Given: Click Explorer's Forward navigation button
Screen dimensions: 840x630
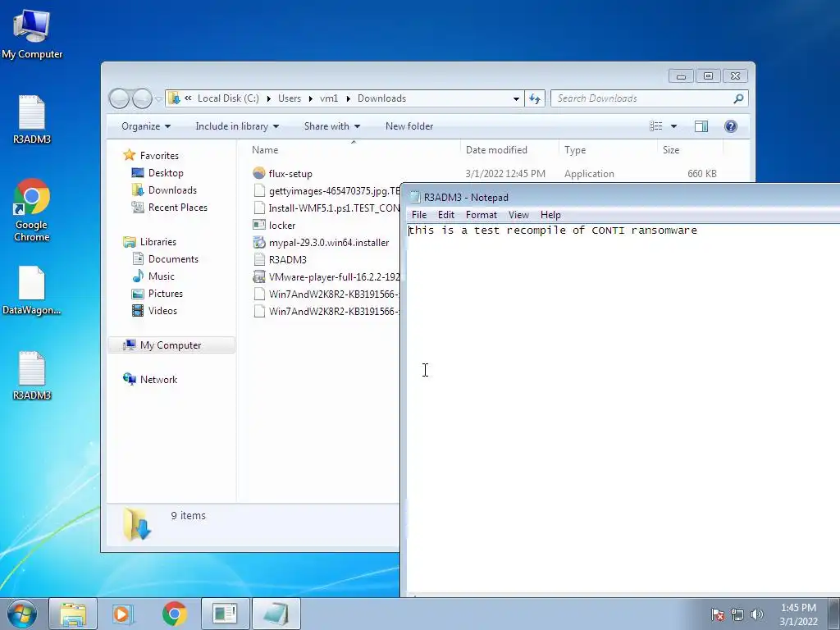Looking at the screenshot, I should coord(142,98).
